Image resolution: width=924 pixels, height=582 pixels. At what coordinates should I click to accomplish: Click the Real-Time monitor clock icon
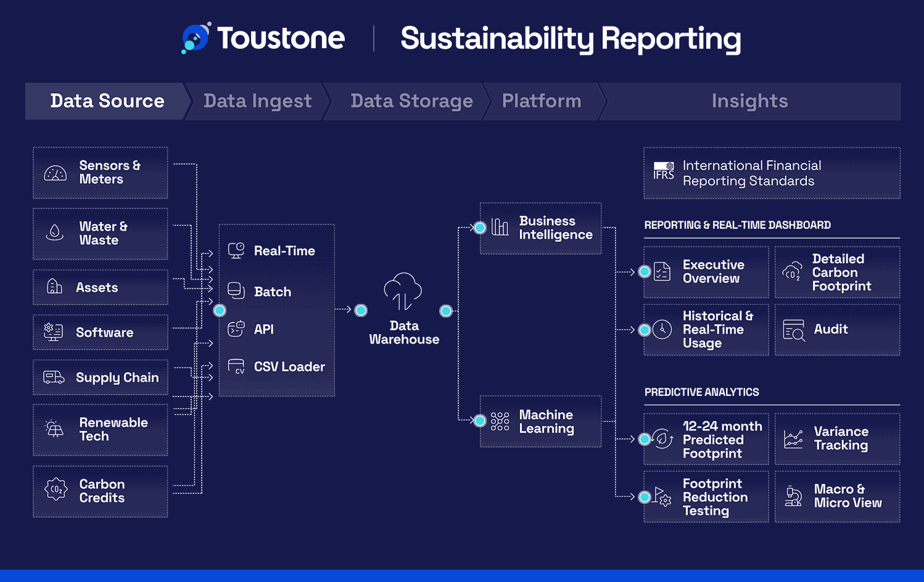coord(236,250)
